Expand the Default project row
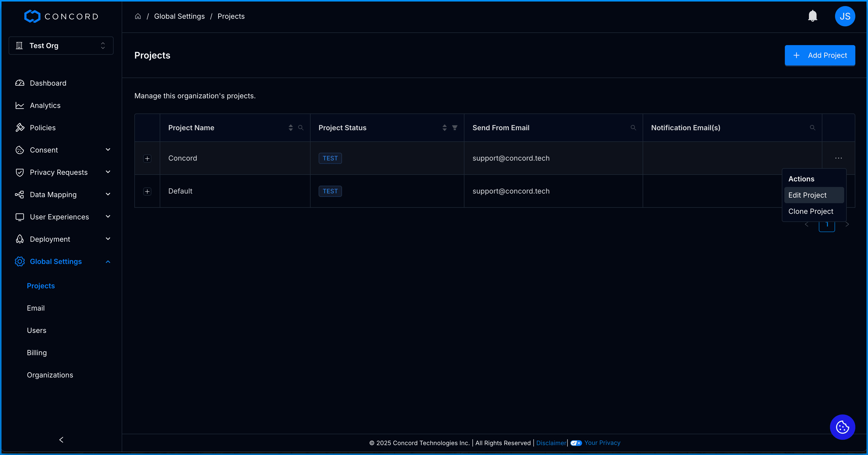 [147, 191]
